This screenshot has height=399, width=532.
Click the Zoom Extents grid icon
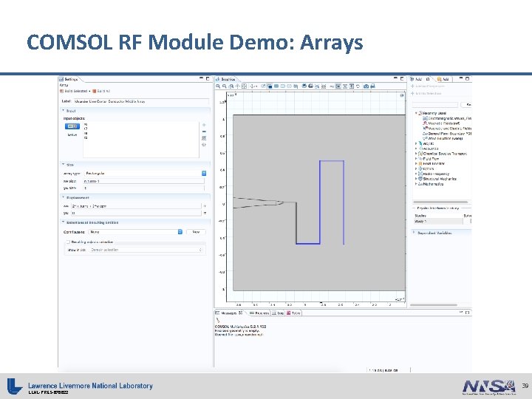(244, 86)
